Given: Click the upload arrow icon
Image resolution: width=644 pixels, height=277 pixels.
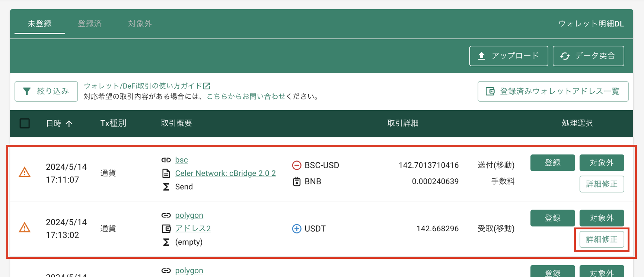Looking at the screenshot, I should point(481,56).
